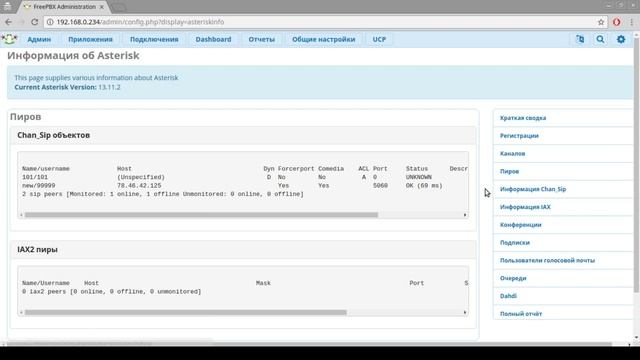The height and width of the screenshot is (360, 640).
Task: Open Конференции in side list
Action: point(521,225)
